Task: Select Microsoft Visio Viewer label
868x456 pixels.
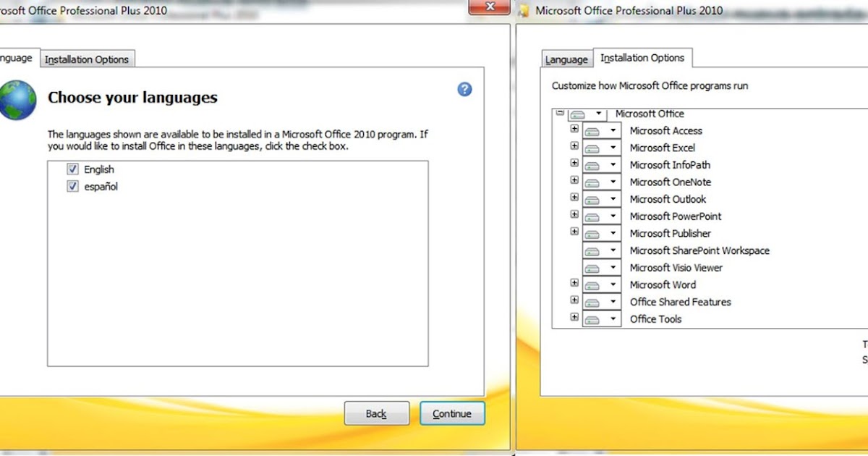Action: pyautogui.click(x=676, y=268)
